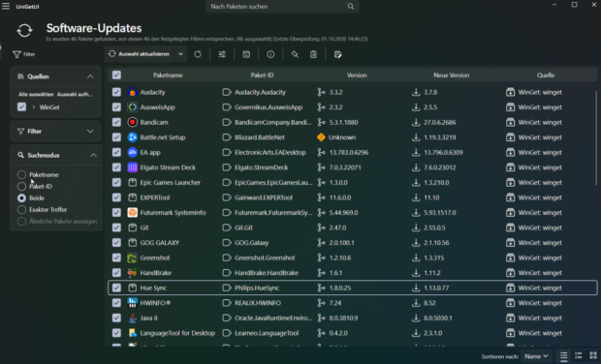Click the LanguageTool for Desktop icon
The height and width of the screenshot is (364, 601).
132,333
